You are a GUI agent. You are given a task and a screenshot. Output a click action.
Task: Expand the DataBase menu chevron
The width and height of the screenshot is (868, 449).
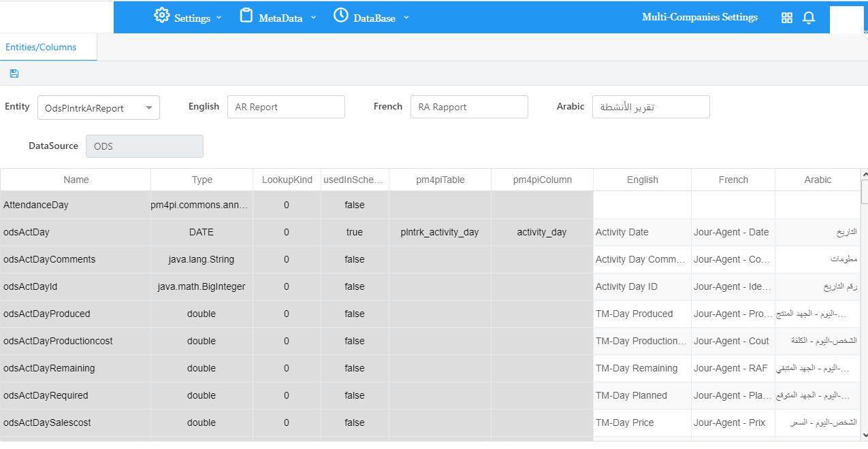[406, 18]
